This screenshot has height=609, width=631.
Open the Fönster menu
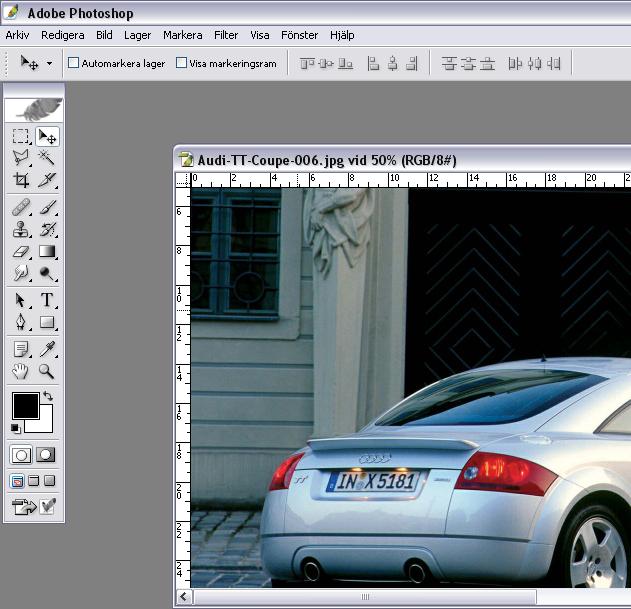tap(299, 35)
